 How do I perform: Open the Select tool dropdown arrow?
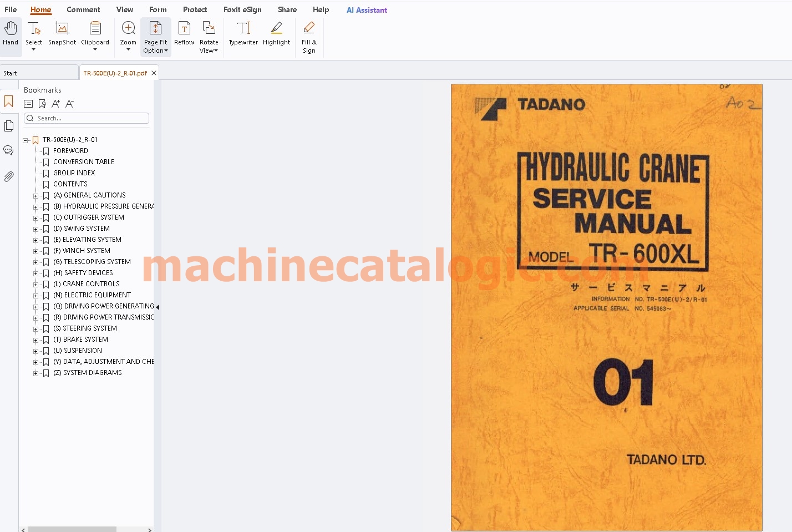pyautogui.click(x=34, y=49)
